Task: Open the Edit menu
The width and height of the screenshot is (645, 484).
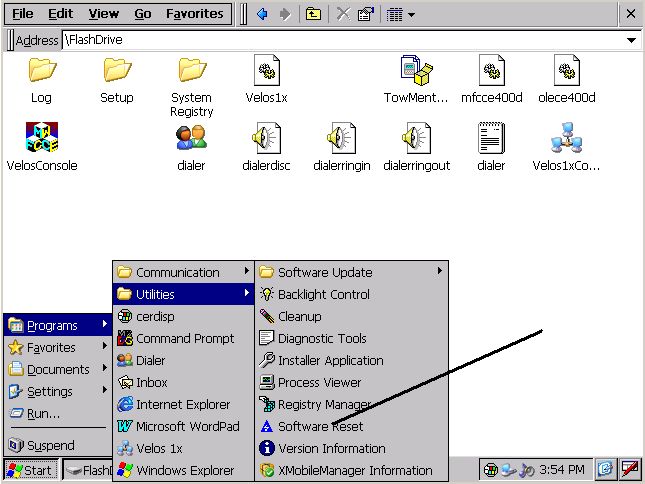Action: (60, 14)
